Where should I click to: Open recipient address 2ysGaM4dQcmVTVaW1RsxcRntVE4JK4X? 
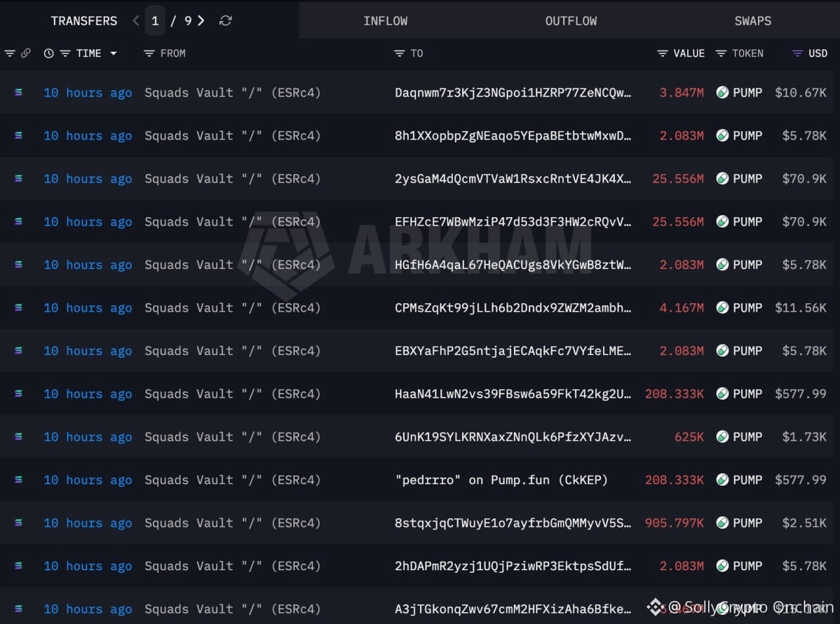click(x=513, y=178)
